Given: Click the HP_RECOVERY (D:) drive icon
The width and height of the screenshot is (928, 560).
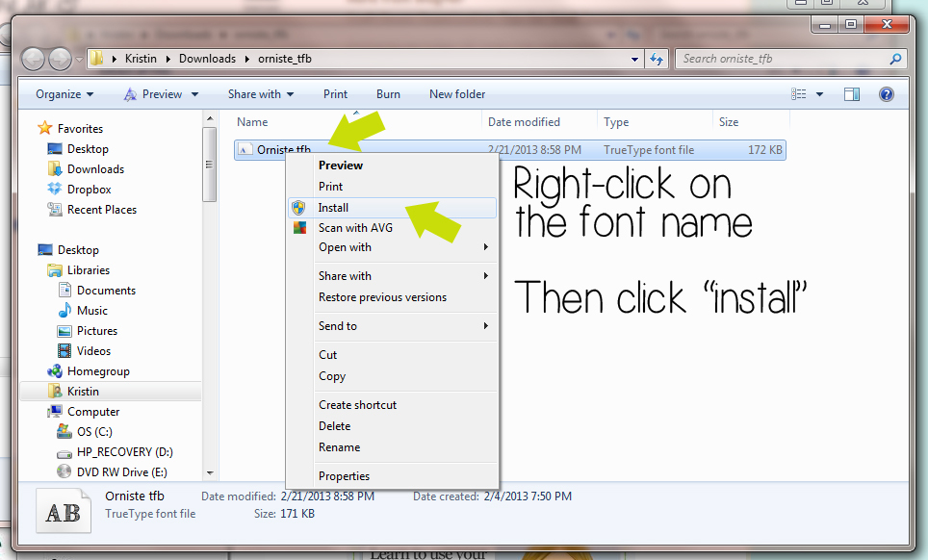Looking at the screenshot, I should [x=64, y=453].
